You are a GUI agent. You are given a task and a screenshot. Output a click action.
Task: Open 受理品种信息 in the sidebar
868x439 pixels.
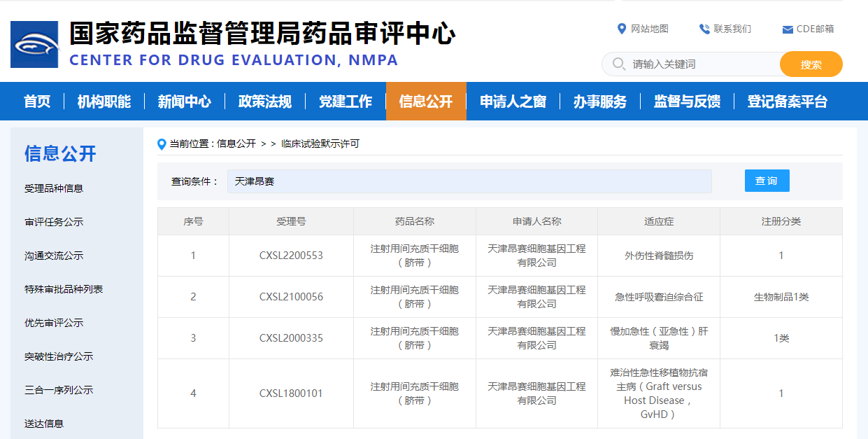(x=54, y=188)
